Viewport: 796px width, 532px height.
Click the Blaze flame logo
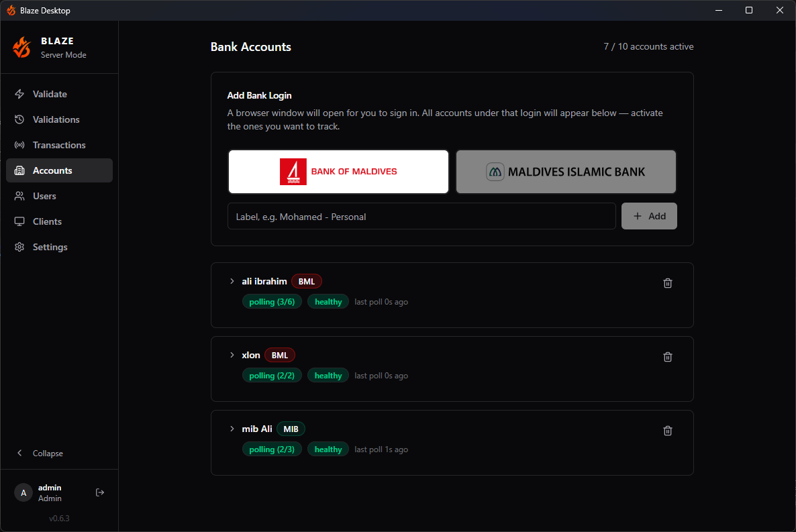(21, 47)
